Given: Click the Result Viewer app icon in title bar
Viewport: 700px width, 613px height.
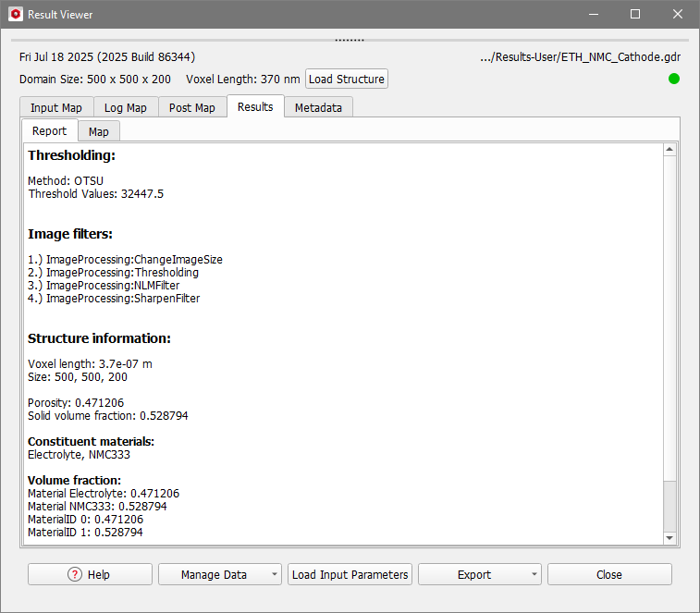Looking at the screenshot, I should pyautogui.click(x=15, y=15).
